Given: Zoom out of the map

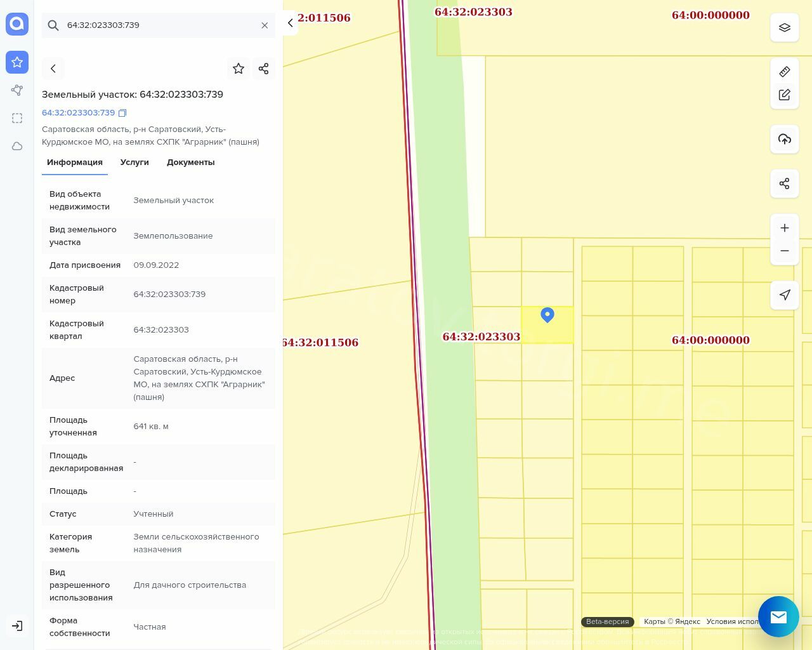Looking at the screenshot, I should point(784,251).
